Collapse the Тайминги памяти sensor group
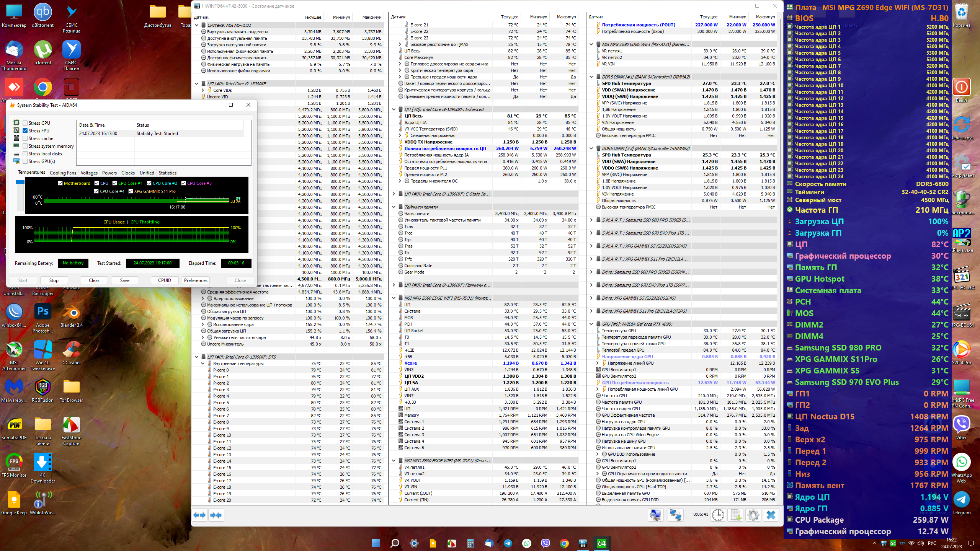 click(394, 207)
